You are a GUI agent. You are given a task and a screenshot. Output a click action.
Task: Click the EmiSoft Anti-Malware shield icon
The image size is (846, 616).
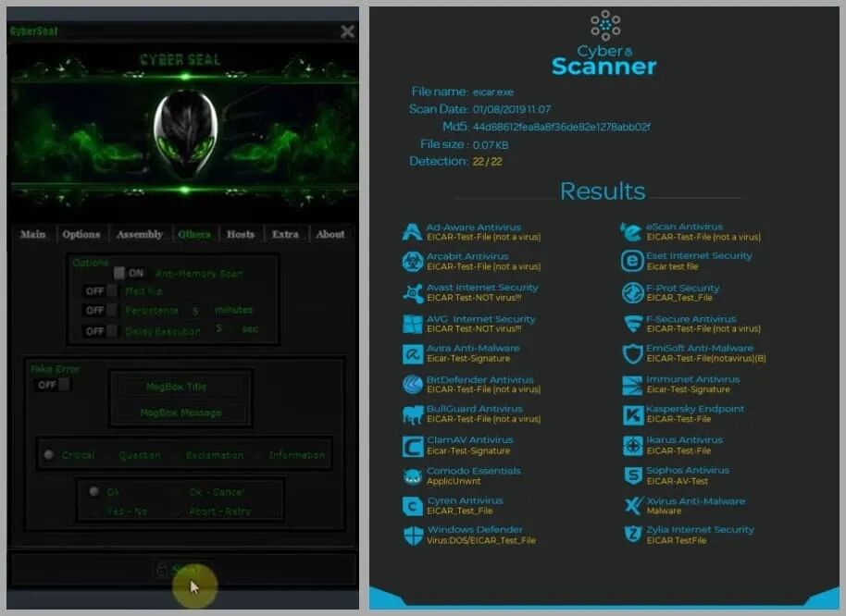(632, 353)
